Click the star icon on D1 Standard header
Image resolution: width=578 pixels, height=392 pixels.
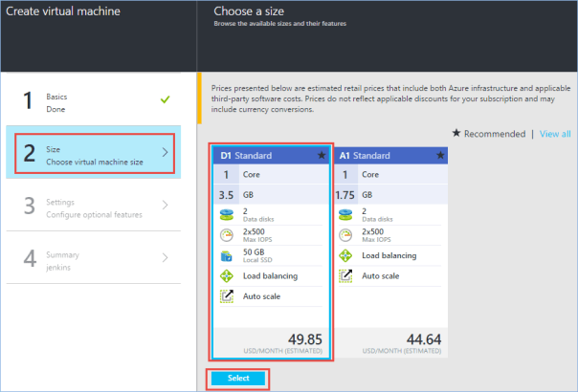319,155
